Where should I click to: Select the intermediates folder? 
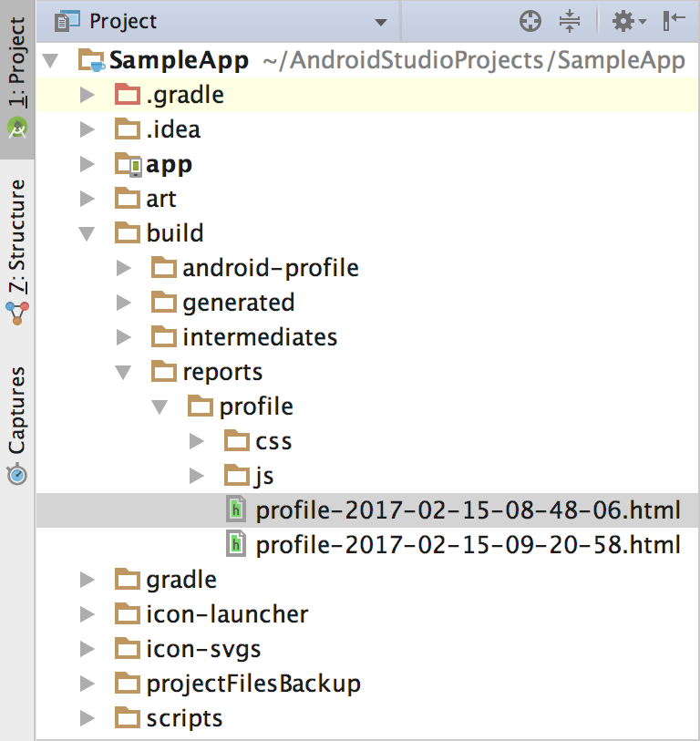pyautogui.click(x=259, y=337)
